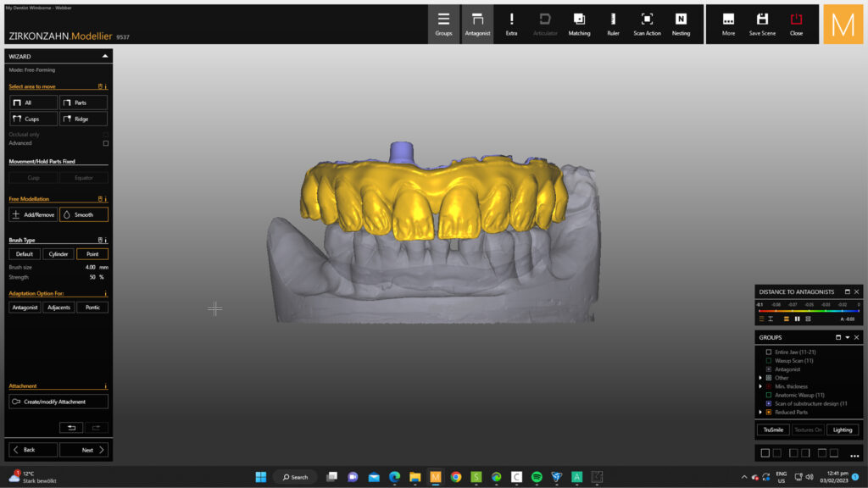Click the Save Scene icon
Image resolution: width=868 pixels, height=488 pixels.
click(762, 23)
